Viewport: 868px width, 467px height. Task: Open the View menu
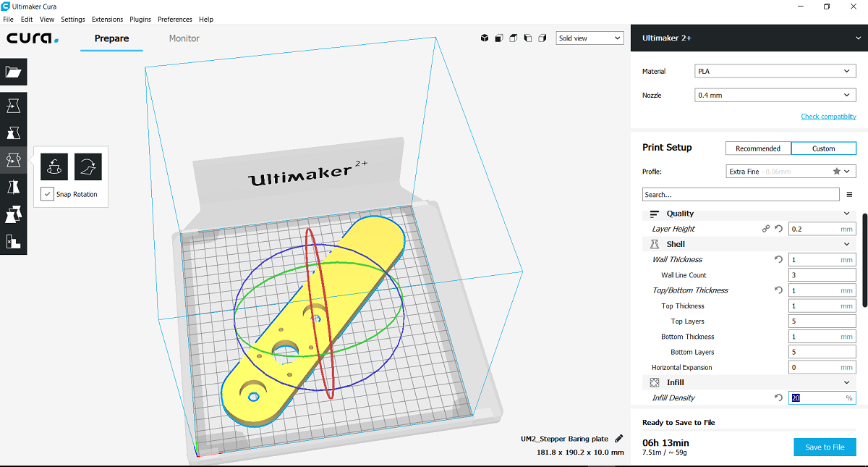47,20
